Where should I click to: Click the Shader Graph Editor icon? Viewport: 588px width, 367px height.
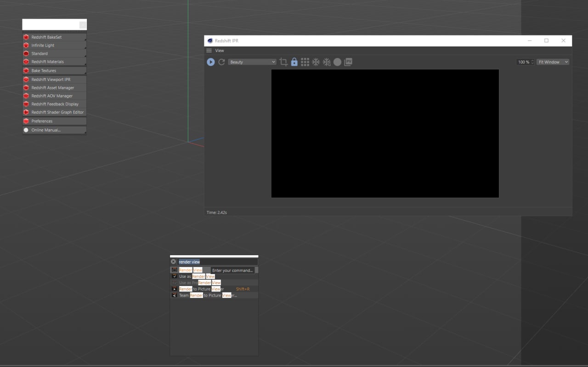click(x=26, y=112)
